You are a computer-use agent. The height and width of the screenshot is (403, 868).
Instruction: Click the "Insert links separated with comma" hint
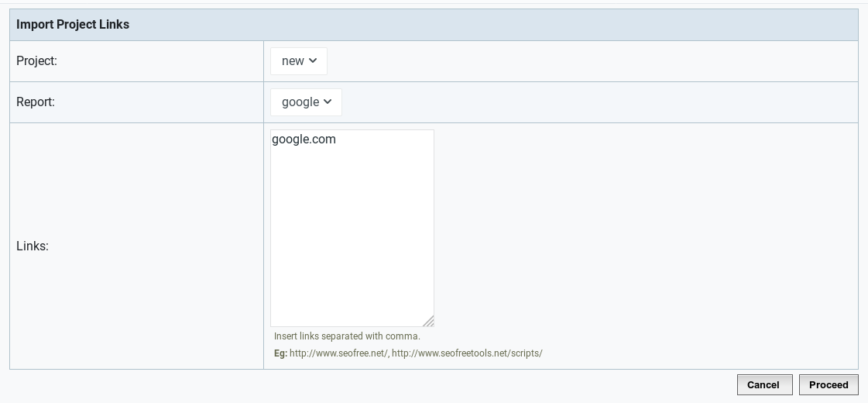pos(347,336)
